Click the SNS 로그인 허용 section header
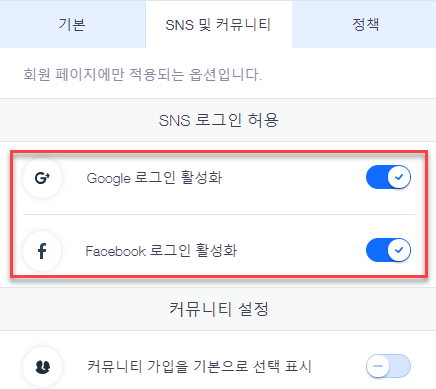 218,120
